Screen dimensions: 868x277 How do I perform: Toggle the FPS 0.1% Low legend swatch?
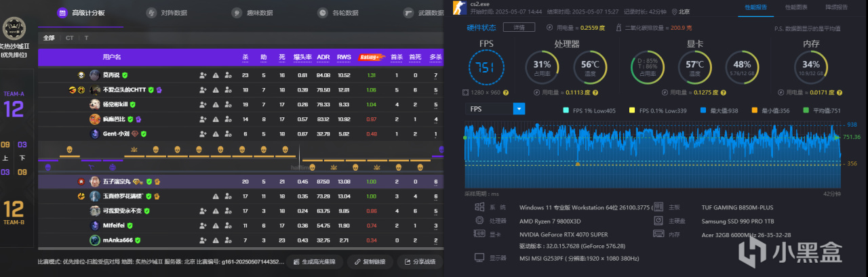(x=632, y=110)
